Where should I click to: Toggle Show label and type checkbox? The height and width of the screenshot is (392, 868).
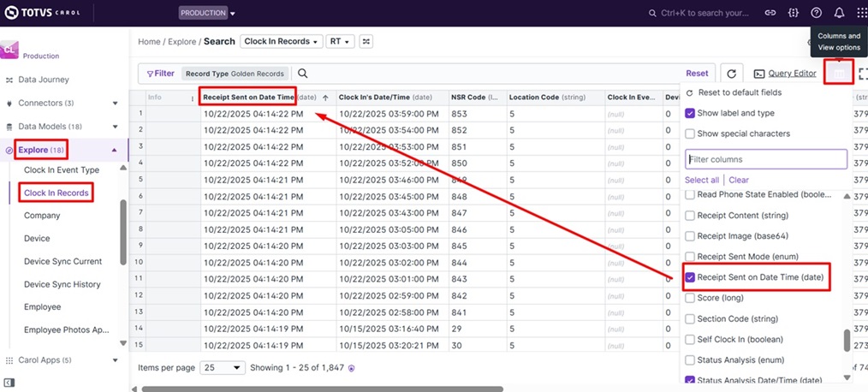pos(690,113)
